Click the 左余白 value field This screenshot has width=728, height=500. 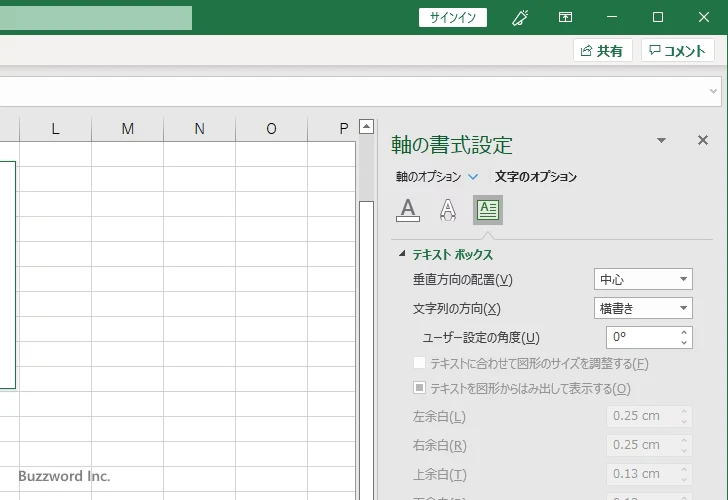[x=643, y=416]
